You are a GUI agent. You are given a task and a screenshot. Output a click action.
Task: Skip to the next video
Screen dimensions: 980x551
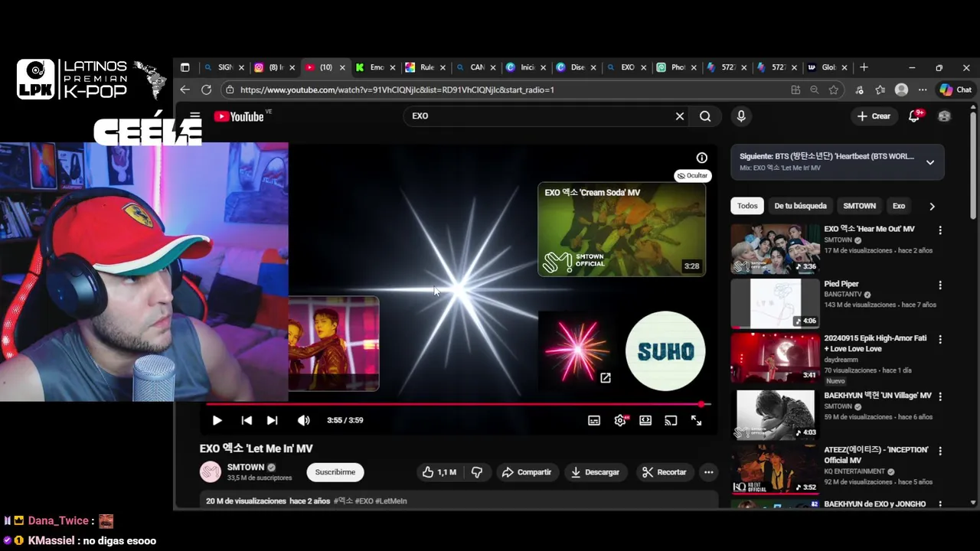pyautogui.click(x=272, y=420)
